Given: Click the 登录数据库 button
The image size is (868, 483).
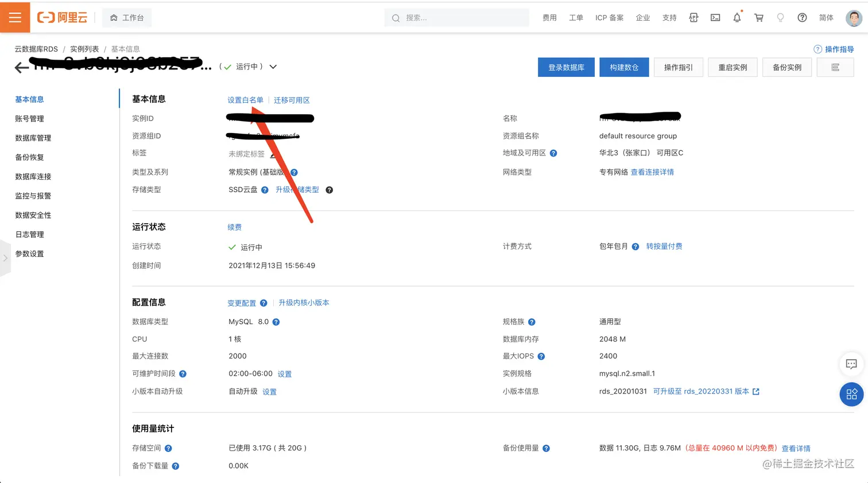Looking at the screenshot, I should 566,67.
